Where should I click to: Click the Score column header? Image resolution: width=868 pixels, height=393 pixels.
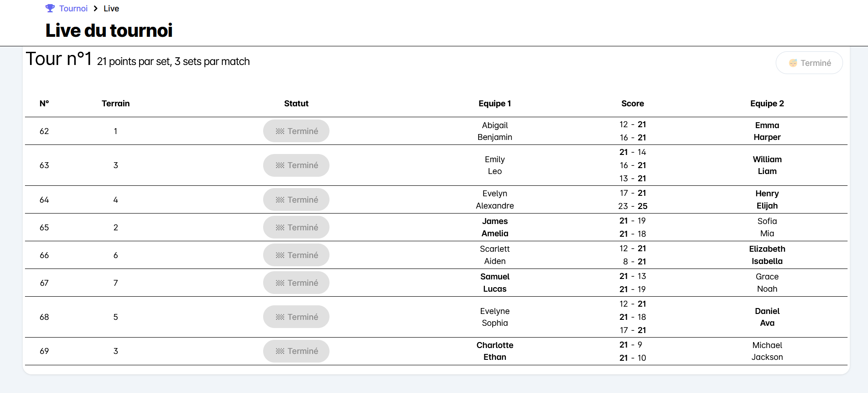coord(632,104)
